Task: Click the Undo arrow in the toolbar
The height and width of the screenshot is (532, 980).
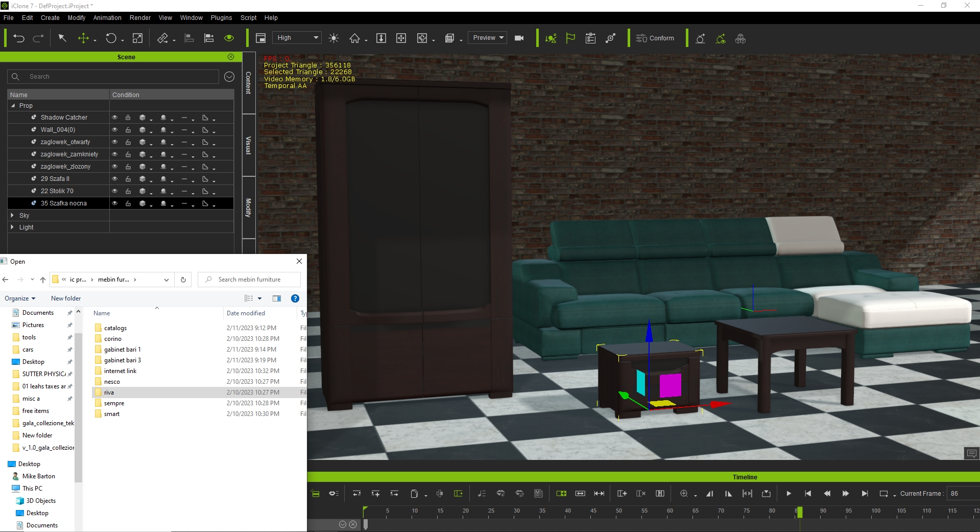Action: (x=19, y=38)
